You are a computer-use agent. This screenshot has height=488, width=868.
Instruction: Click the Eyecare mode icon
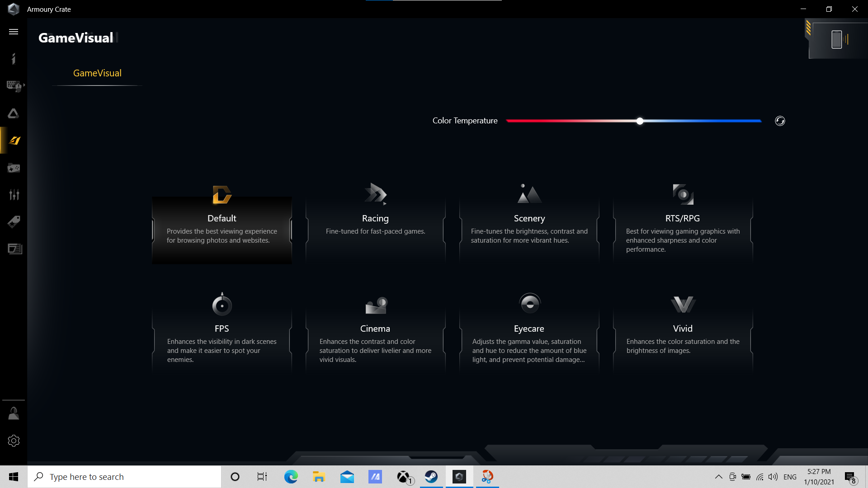(529, 304)
